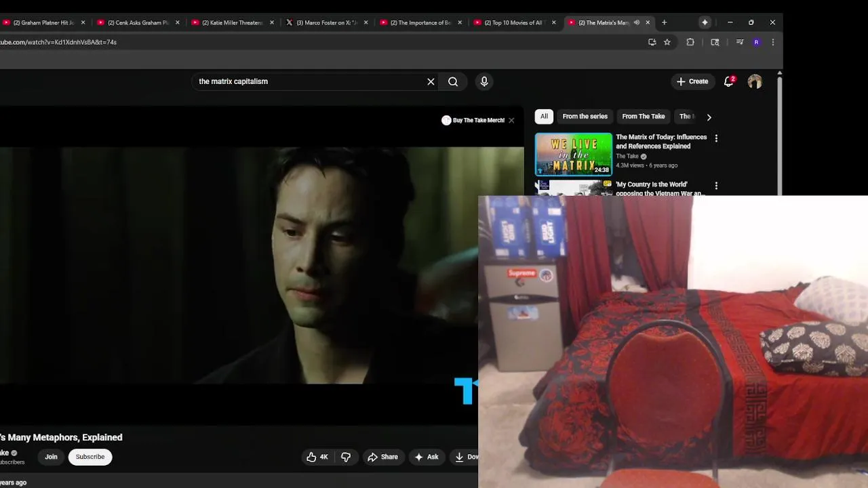Image resolution: width=868 pixels, height=488 pixels.
Task: Clear the search box with X
Action: [x=431, y=81]
